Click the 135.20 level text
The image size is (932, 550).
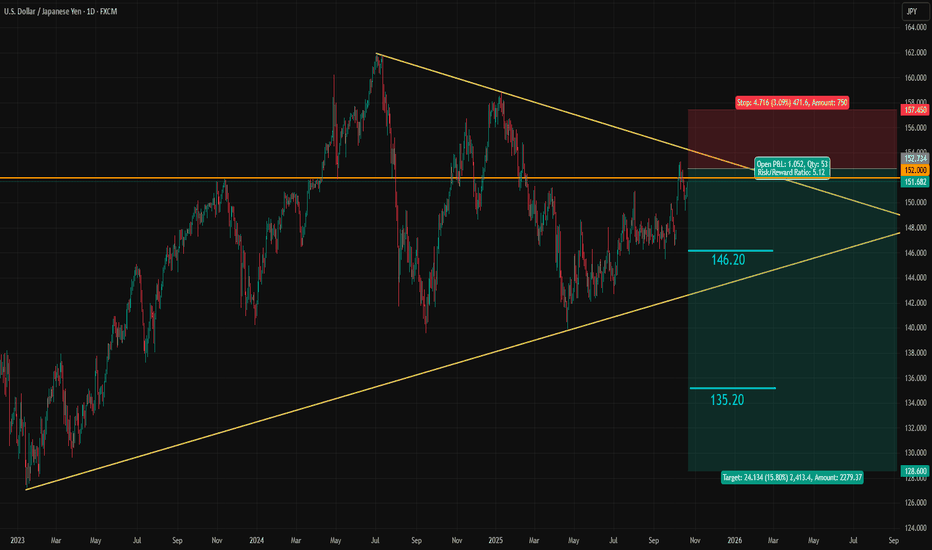pyautogui.click(x=727, y=400)
